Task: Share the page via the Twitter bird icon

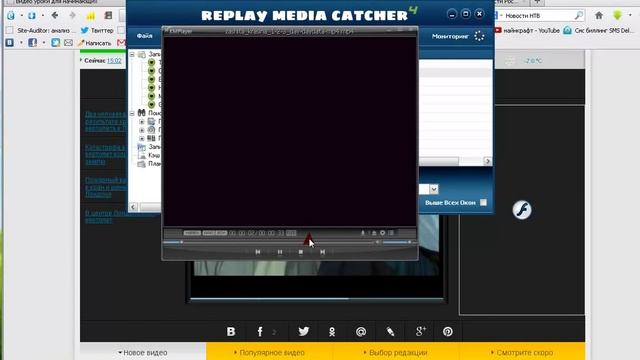Action: tap(304, 331)
